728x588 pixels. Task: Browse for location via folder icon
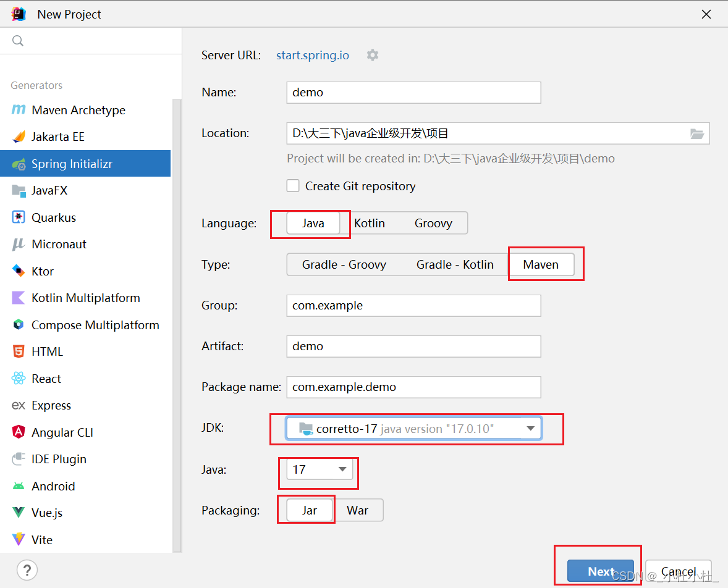coord(697,133)
